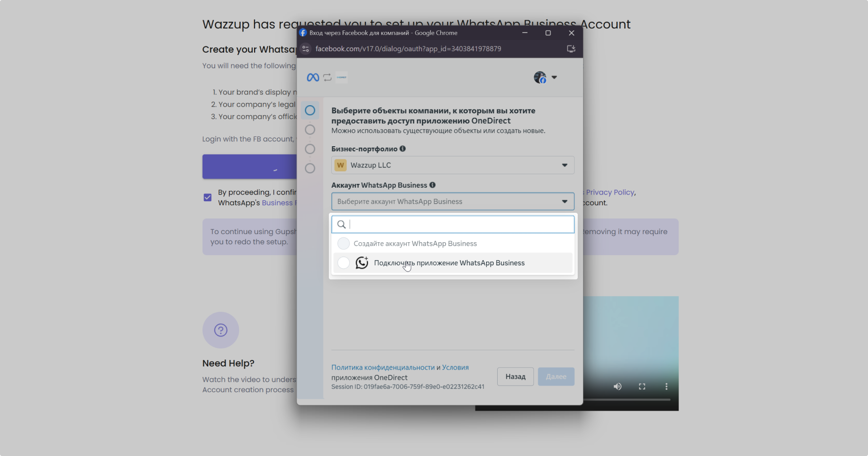Viewport: 868px width, 456px height.
Task: Select the fourth step indicator circle
Action: point(310,168)
